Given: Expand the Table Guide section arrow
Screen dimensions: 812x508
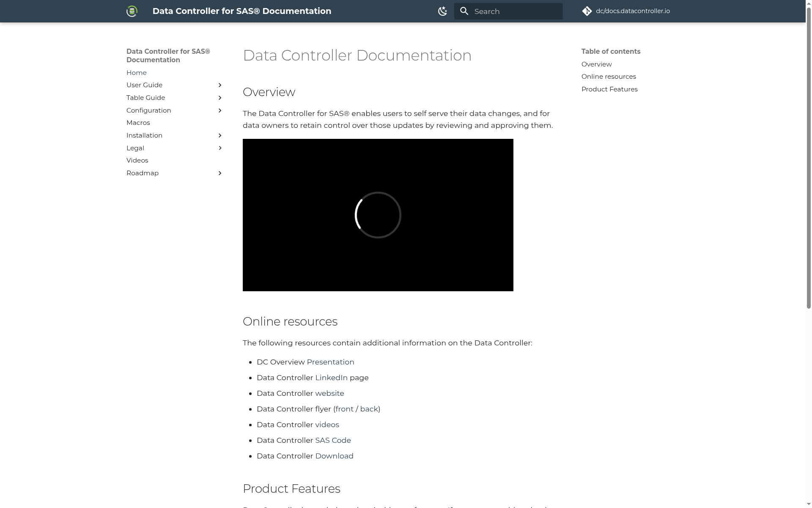Looking at the screenshot, I should click(x=220, y=98).
